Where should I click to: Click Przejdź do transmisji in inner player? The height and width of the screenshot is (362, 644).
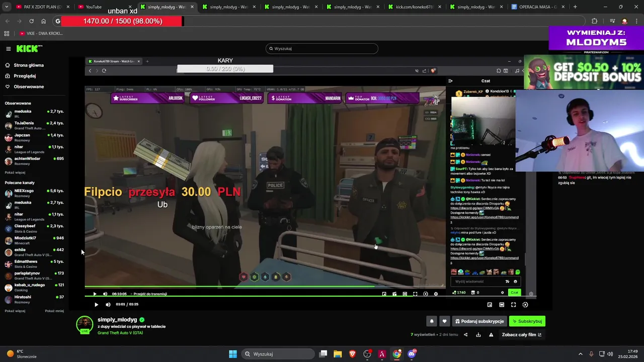150,294
